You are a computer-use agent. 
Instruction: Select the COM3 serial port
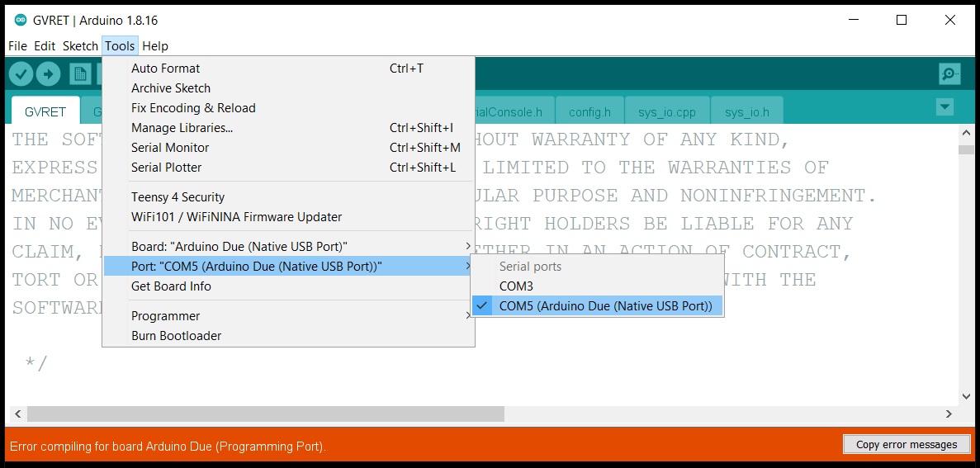[597, 286]
